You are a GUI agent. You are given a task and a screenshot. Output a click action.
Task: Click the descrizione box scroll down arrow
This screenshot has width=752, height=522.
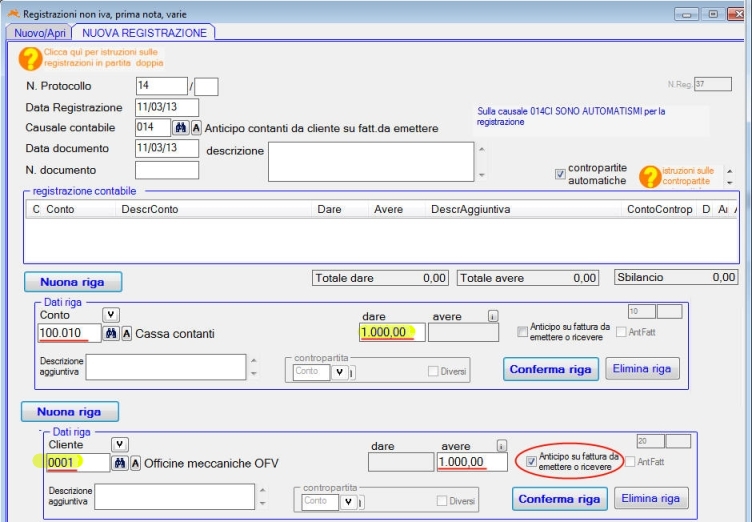point(482,175)
